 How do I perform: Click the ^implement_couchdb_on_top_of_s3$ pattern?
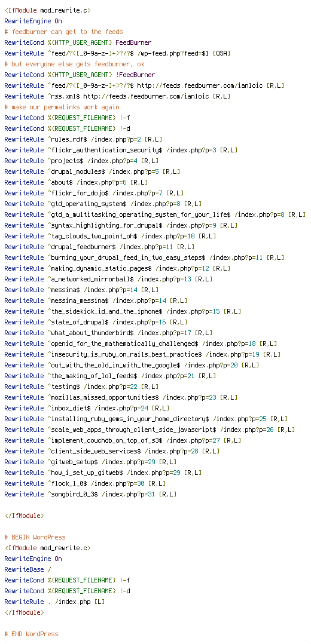click(x=105, y=440)
